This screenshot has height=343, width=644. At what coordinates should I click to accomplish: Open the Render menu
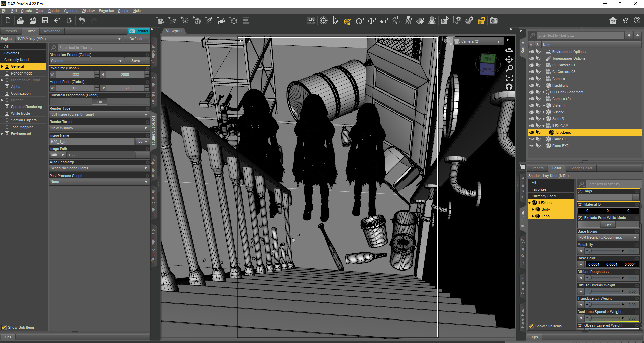[x=54, y=11]
